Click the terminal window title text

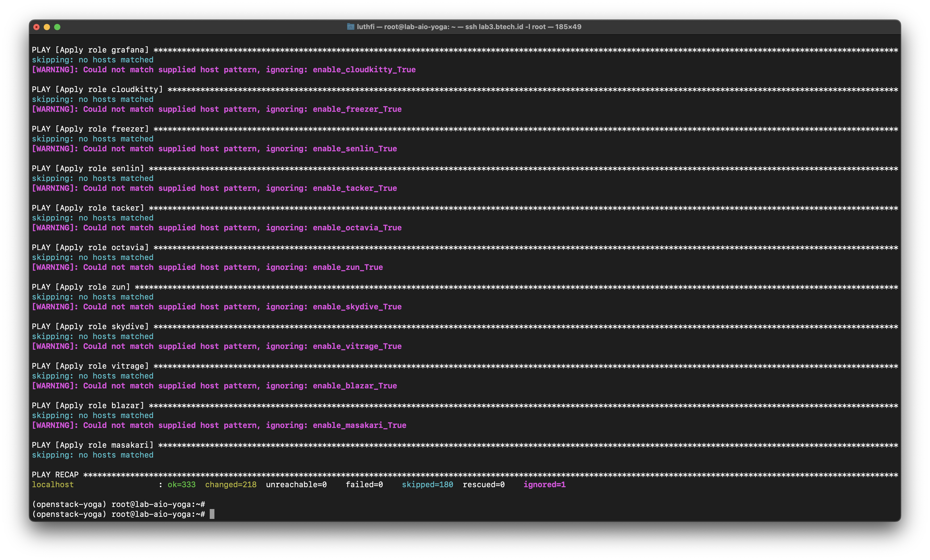click(469, 27)
